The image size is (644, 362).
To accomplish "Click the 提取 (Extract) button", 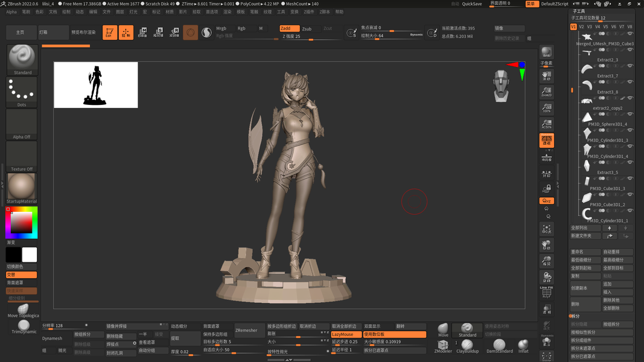I will click(185, 338).
